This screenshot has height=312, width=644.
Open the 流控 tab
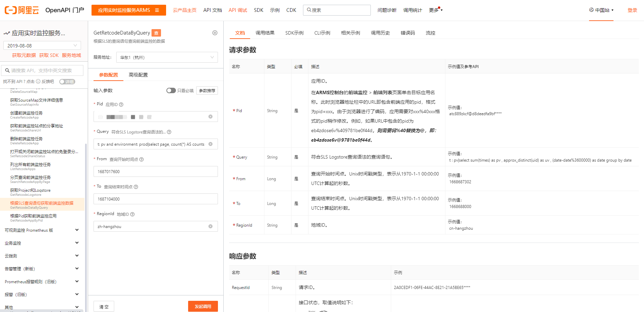pyautogui.click(x=430, y=33)
